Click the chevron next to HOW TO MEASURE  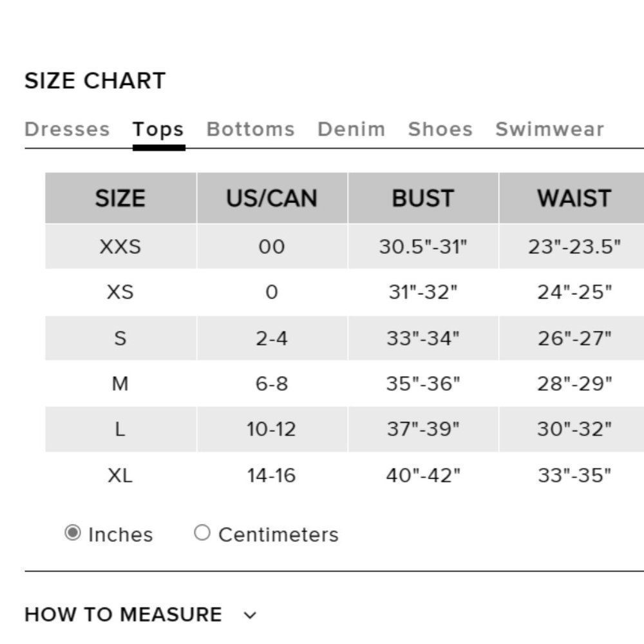pos(250,616)
